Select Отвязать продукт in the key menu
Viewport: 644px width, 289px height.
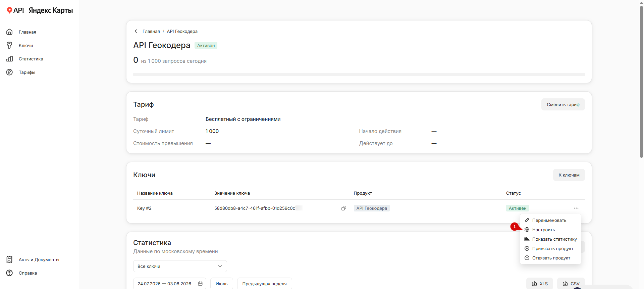[550, 258]
